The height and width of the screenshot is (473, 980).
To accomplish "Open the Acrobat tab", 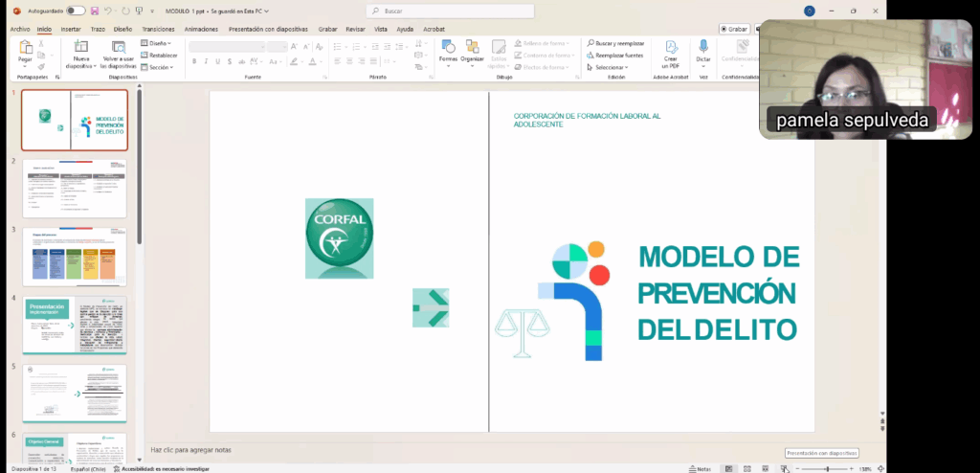I will pos(434,29).
